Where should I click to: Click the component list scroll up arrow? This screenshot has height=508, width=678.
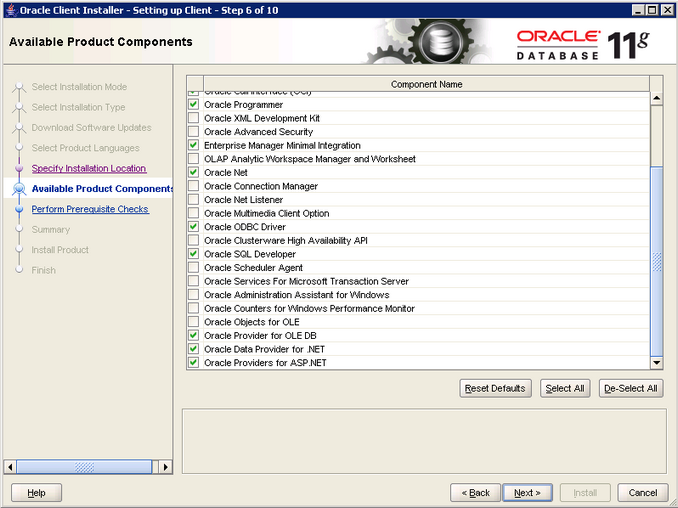(x=656, y=98)
